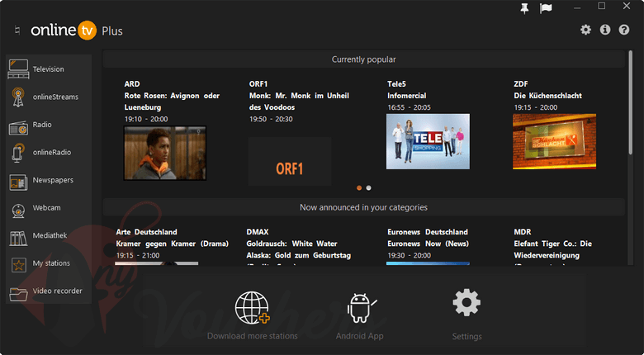This screenshot has width=644, height=355.
Task: Click the Infomercial program title
Action: pyautogui.click(x=407, y=96)
